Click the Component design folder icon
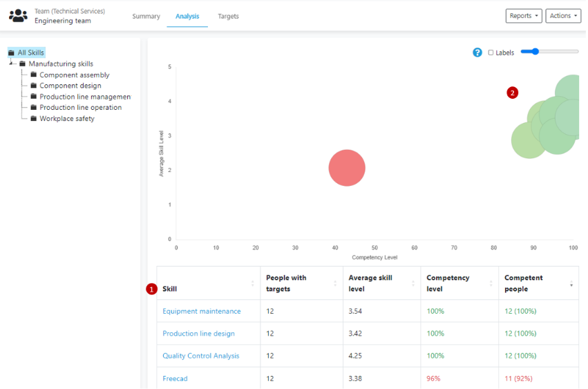588x389 pixels. click(33, 86)
